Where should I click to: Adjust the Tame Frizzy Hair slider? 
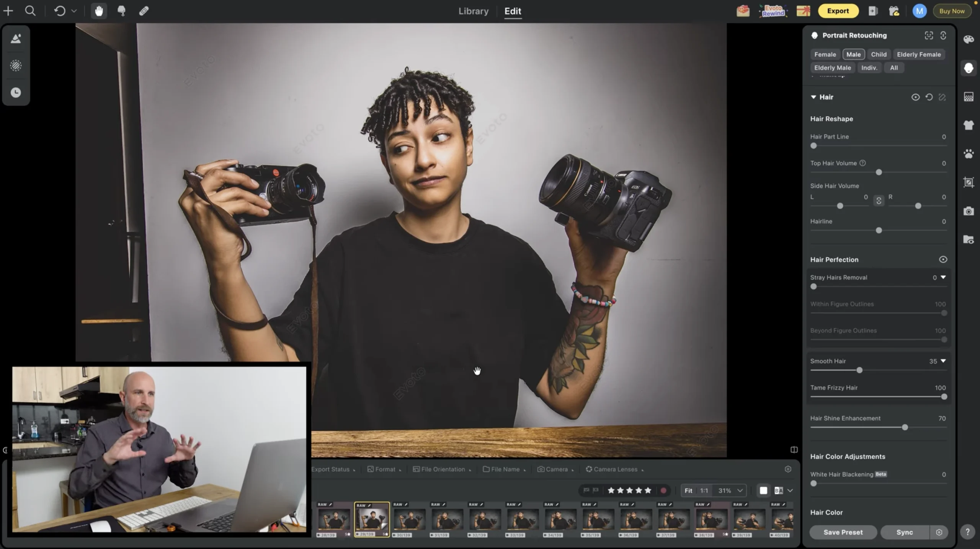pyautogui.click(x=879, y=397)
